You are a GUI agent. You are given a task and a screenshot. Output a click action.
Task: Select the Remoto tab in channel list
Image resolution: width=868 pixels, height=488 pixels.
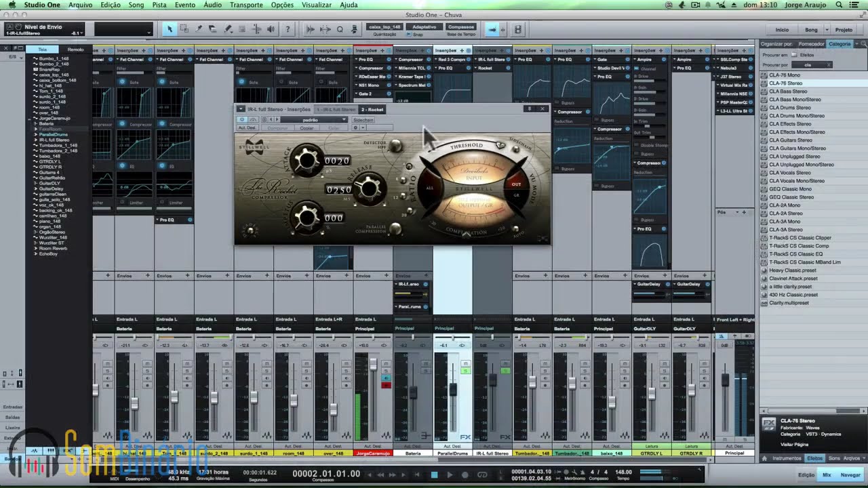tap(75, 49)
